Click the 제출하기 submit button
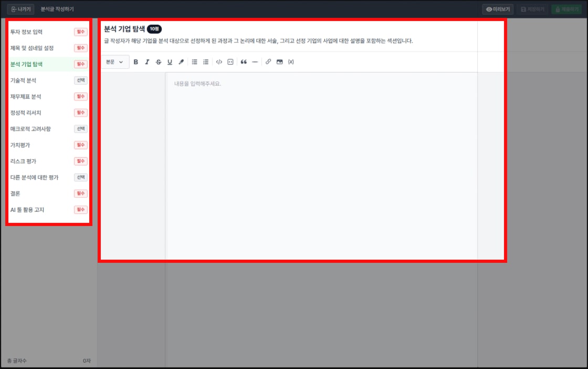The height and width of the screenshot is (369, 588). (566, 9)
